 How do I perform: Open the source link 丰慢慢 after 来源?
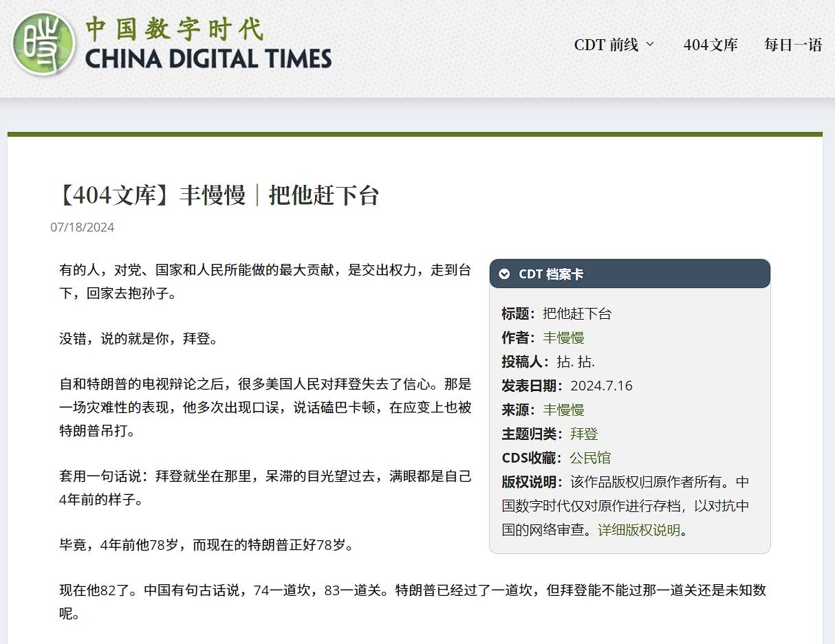point(563,410)
